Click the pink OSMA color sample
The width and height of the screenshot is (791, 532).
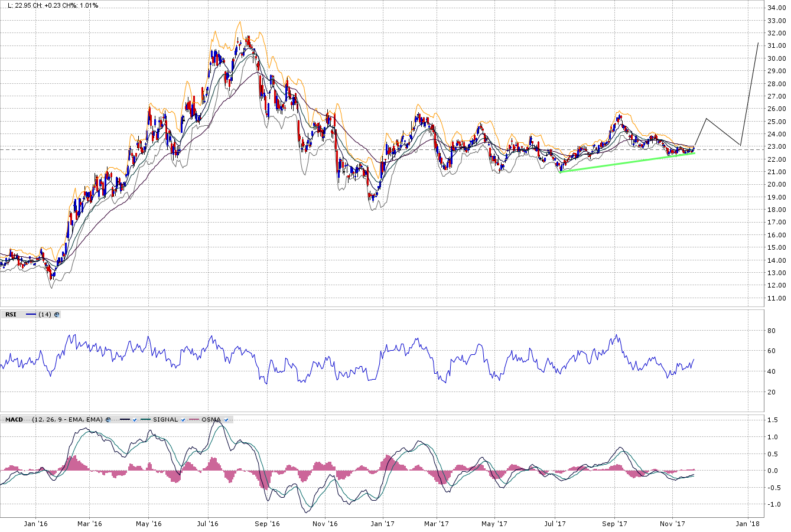pyautogui.click(x=194, y=420)
